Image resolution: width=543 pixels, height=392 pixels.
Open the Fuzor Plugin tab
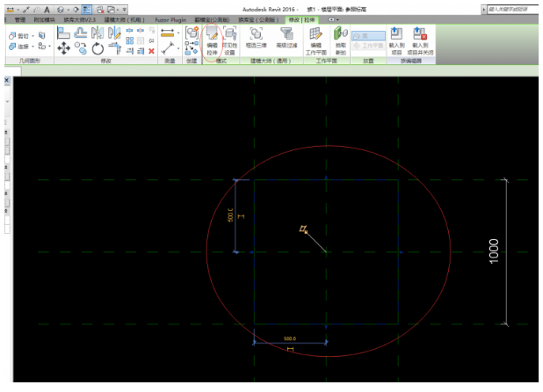point(170,19)
